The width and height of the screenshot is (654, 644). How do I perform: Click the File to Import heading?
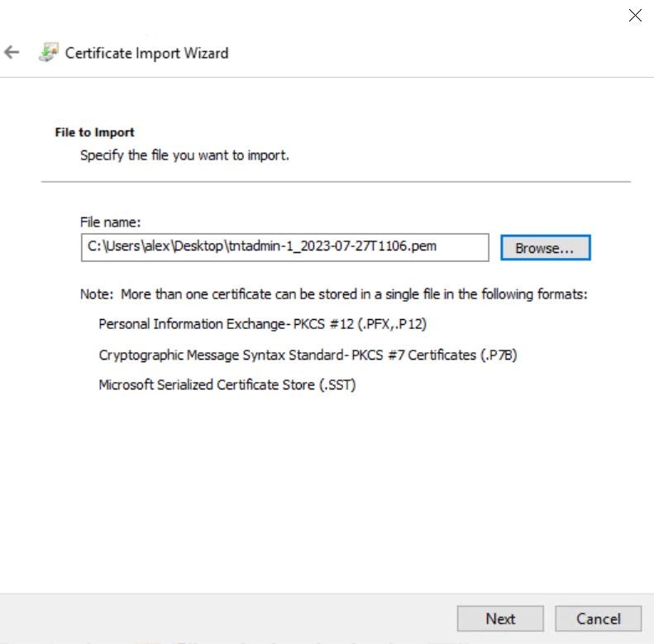click(x=95, y=132)
